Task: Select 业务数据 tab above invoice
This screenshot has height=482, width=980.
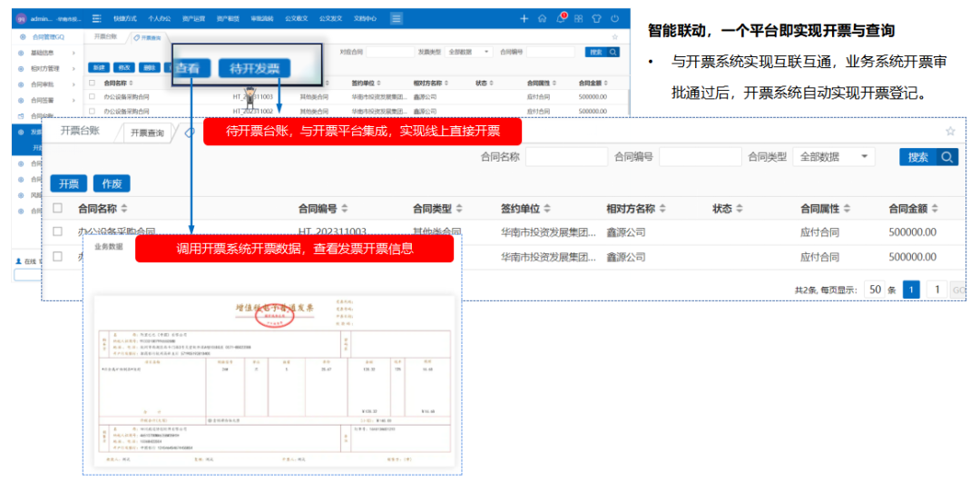Action: click(x=109, y=247)
